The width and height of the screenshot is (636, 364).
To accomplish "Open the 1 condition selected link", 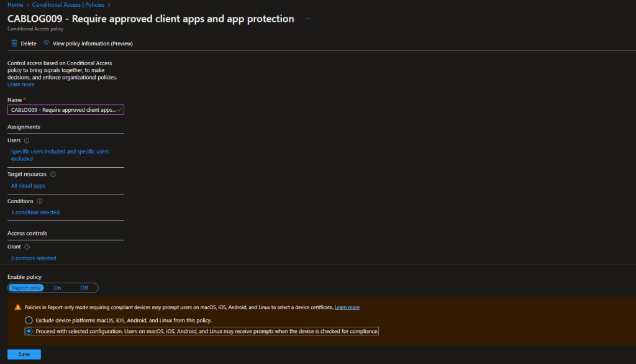I will [35, 212].
